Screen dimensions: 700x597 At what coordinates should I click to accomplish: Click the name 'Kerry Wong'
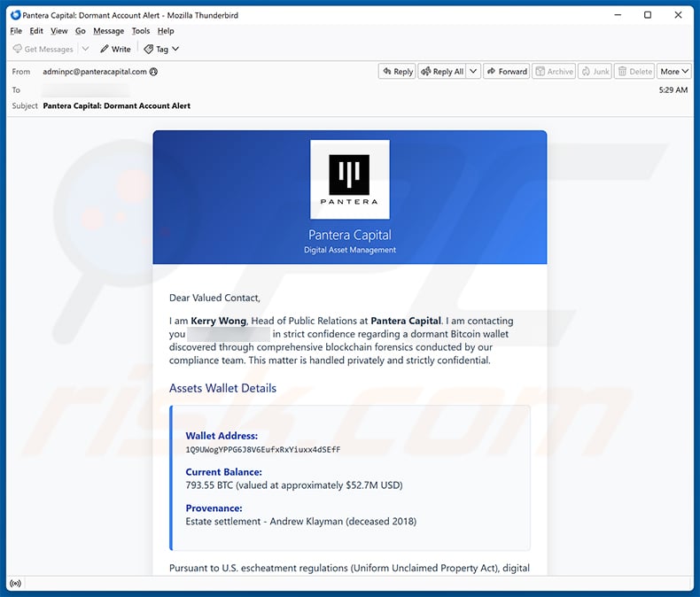218,321
